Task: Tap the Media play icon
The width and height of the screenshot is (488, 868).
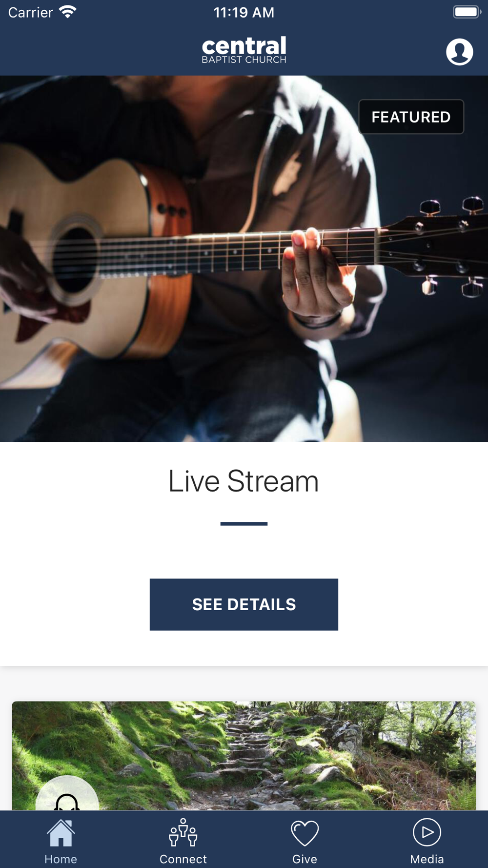Action: point(427,832)
